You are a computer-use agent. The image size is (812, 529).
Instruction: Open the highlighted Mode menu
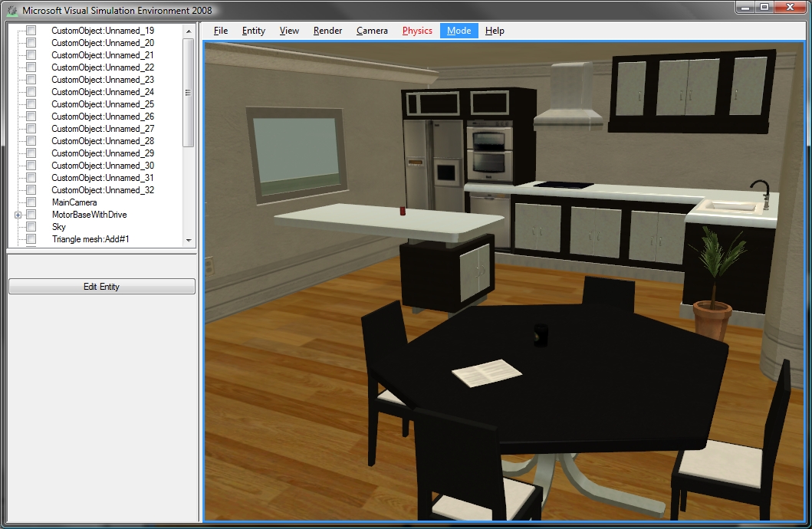[459, 31]
